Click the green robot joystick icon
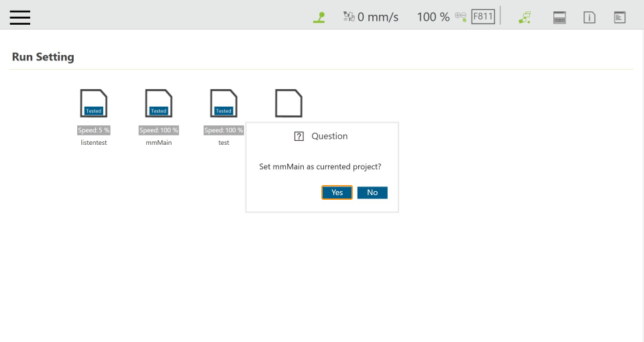This screenshot has width=644, height=342. 319,17
